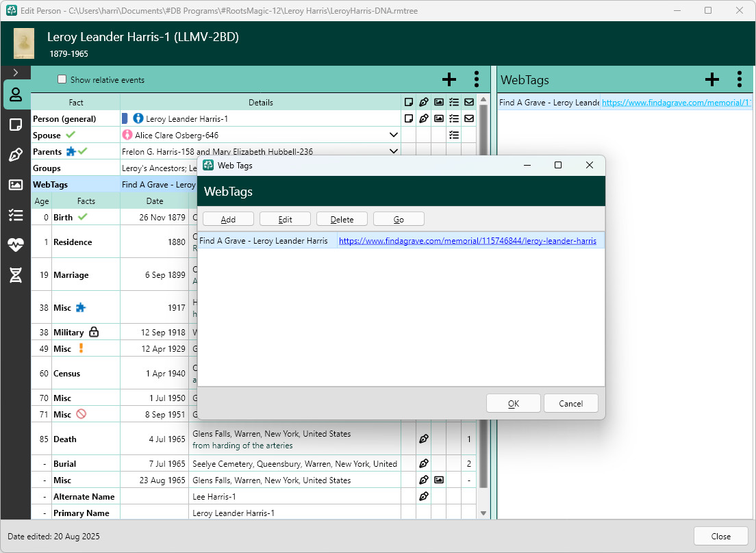
Task: Open the findagrave.com memorial link in dialog
Action: (467, 241)
